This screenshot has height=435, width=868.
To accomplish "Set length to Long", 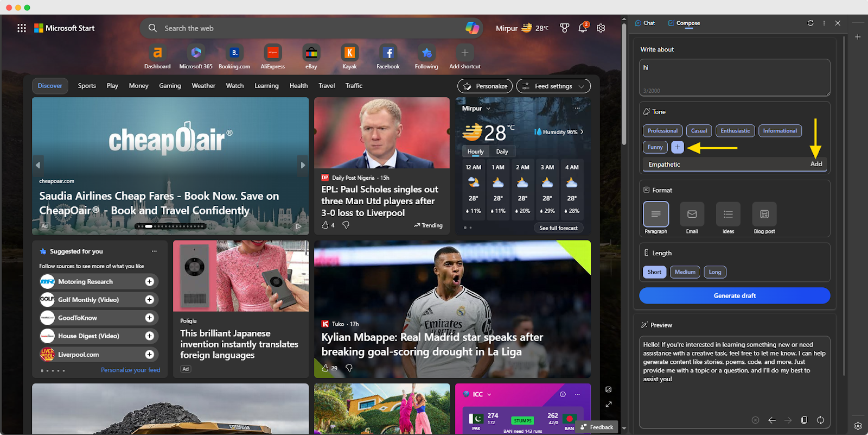I will 715,272.
